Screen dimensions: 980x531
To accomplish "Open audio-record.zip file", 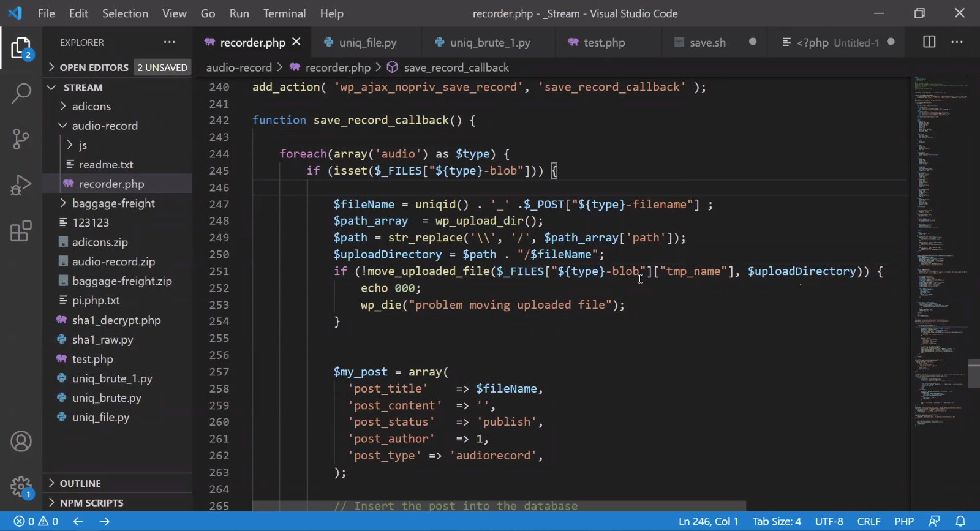I will point(118,262).
